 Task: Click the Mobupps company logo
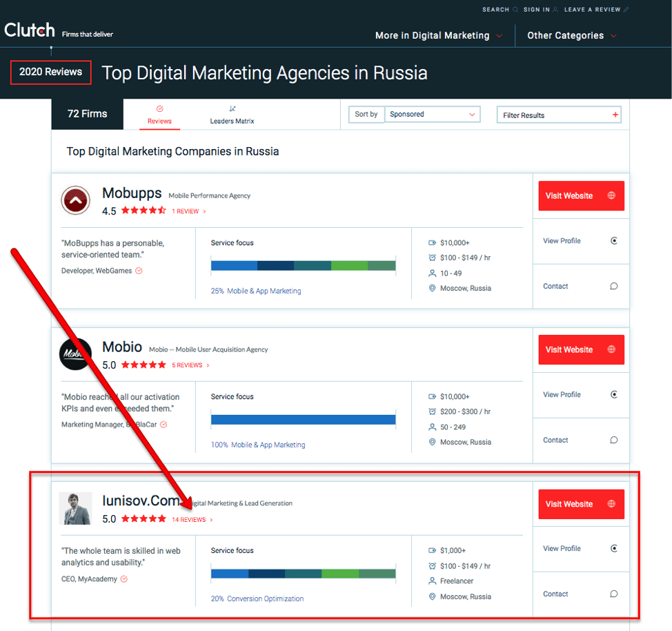click(x=75, y=200)
